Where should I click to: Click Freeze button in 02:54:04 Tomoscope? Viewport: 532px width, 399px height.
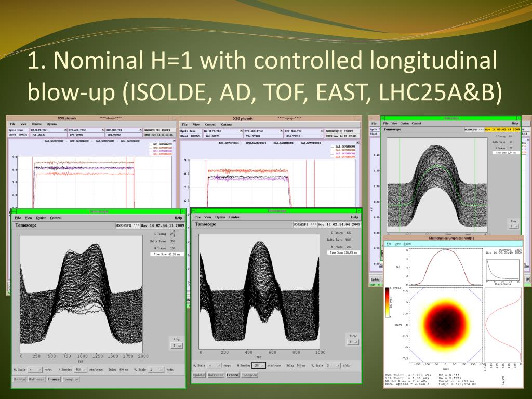pos(232,375)
